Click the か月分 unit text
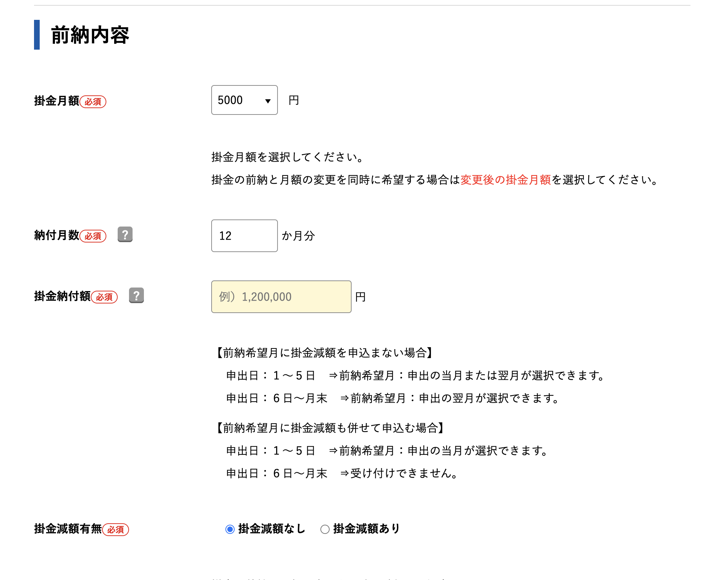 [x=298, y=236]
